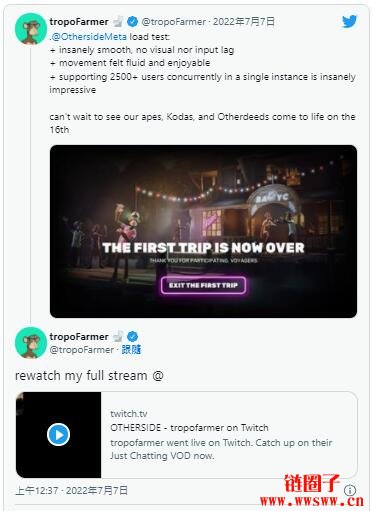Click the EXIT THE FIRST TRIP button
The width and height of the screenshot is (373, 511).
tap(203, 285)
